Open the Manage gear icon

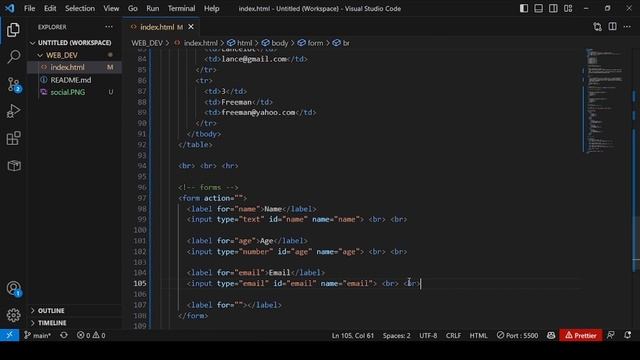pos(13,315)
